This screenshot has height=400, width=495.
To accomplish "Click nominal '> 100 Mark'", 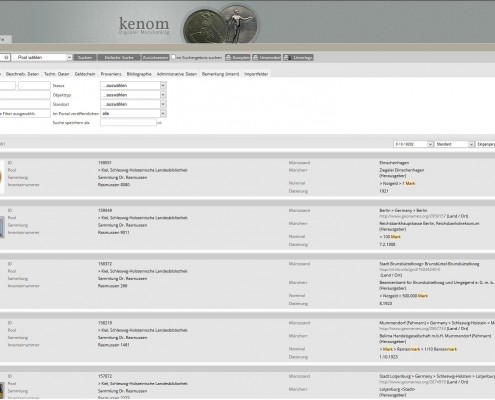I will (x=390, y=237).
